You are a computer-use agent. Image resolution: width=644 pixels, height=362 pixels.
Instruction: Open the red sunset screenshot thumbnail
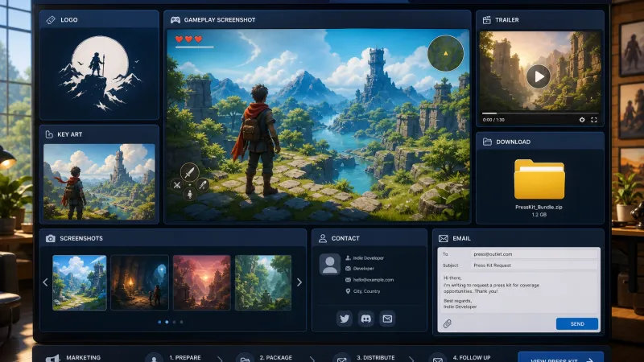(x=202, y=282)
